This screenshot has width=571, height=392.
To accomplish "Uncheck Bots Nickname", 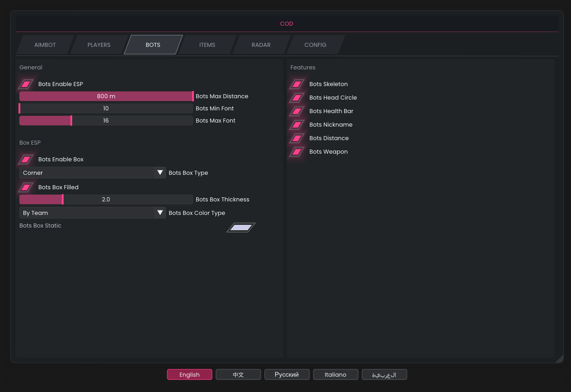I will click(297, 125).
